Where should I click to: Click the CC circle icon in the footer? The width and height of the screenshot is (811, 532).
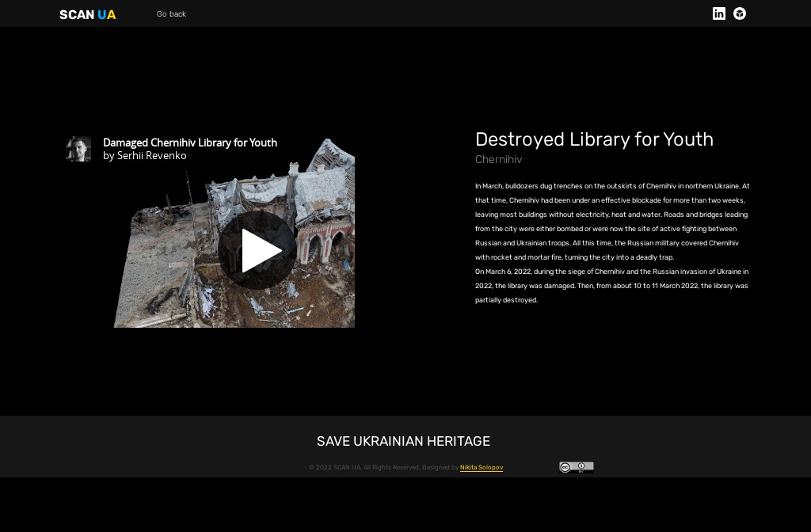565,467
